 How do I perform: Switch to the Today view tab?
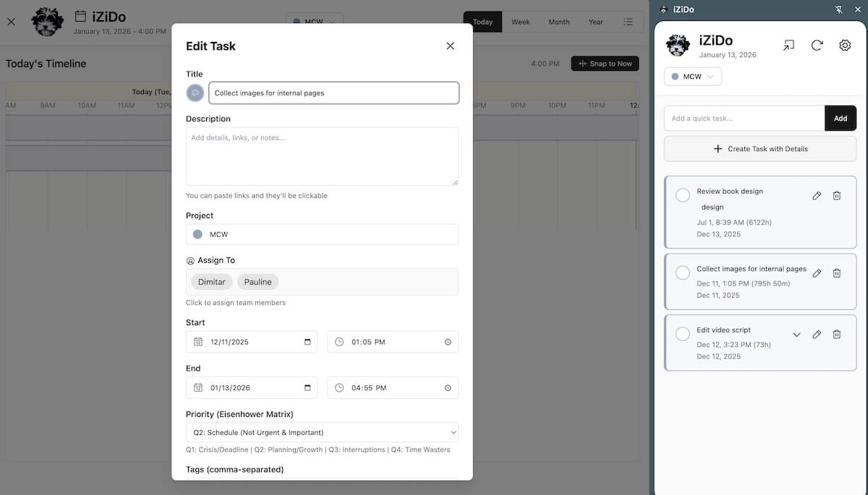pos(482,22)
